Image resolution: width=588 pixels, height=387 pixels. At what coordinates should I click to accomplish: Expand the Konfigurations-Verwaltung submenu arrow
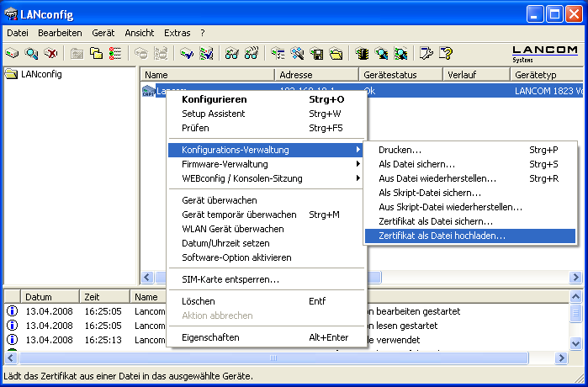tap(358, 150)
